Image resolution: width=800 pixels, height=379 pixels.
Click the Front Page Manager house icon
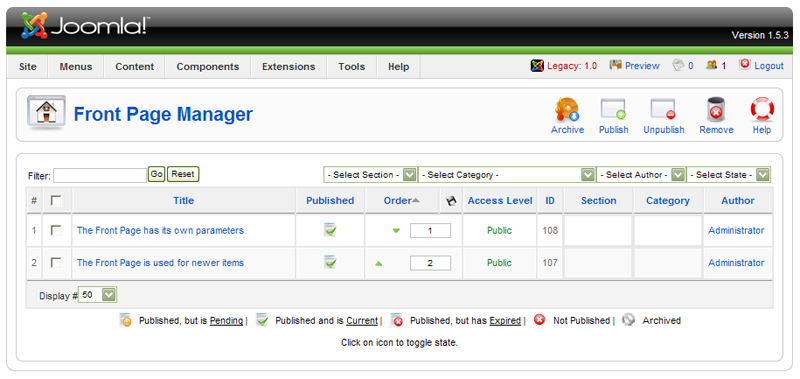tap(46, 111)
